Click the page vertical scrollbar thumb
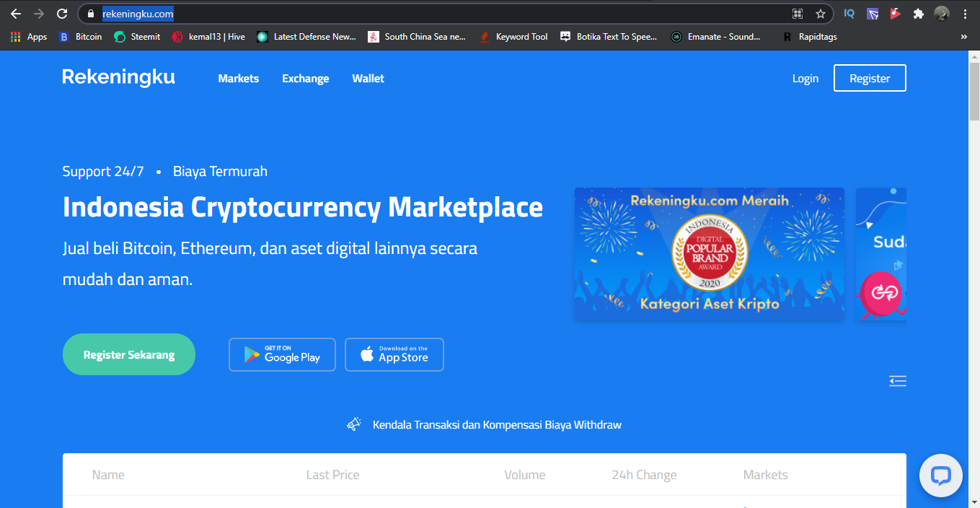The width and height of the screenshot is (980, 508). [x=974, y=91]
